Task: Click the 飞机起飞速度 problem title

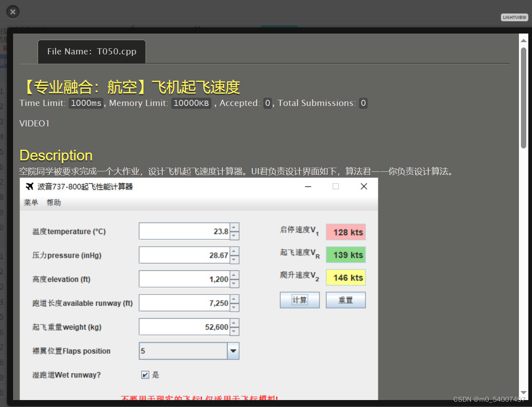Action: pos(195,87)
